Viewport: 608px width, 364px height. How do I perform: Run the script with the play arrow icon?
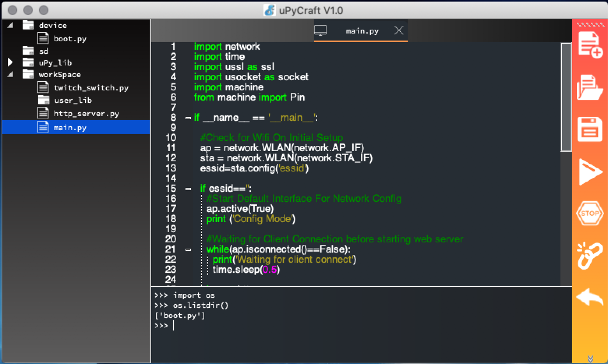(x=590, y=171)
